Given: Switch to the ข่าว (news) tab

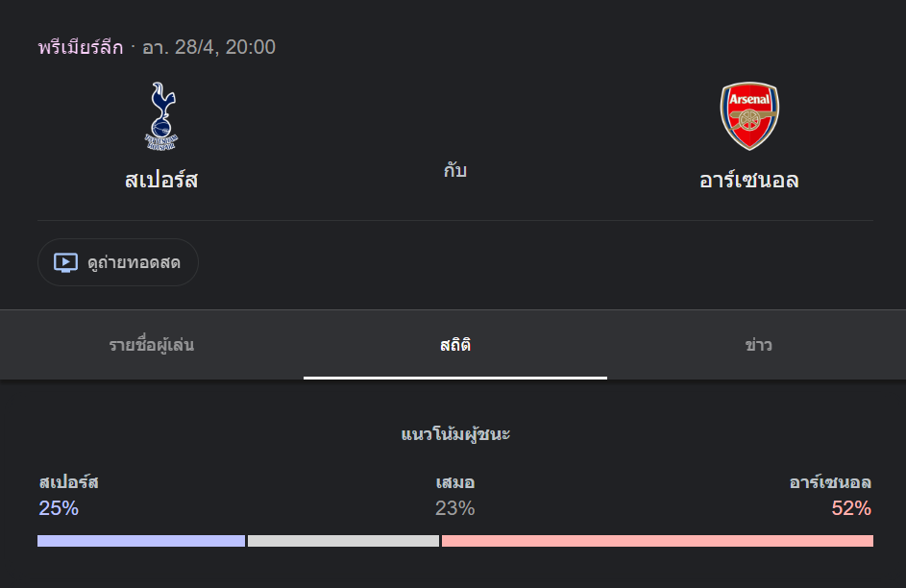Looking at the screenshot, I should (758, 345).
